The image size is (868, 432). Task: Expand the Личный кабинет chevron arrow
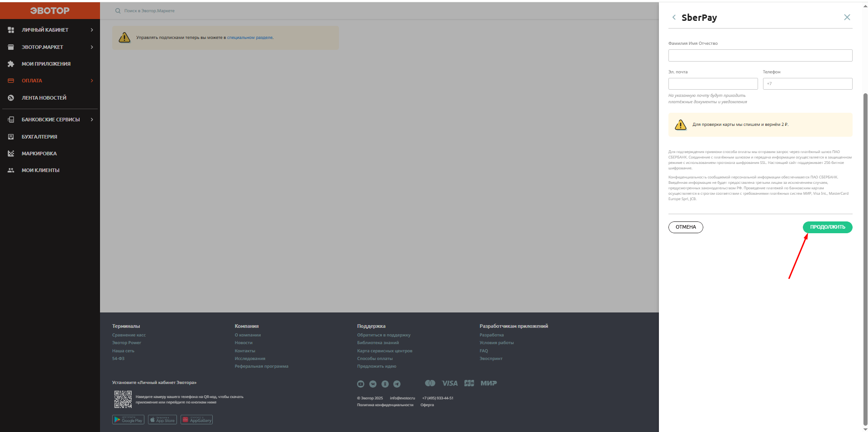pyautogui.click(x=92, y=30)
